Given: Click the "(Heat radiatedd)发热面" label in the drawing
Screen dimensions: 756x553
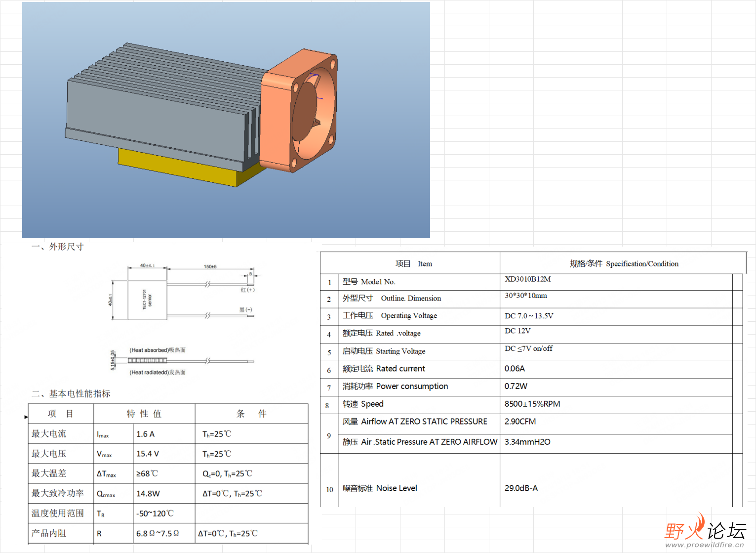Looking at the screenshot, I should (x=158, y=372).
